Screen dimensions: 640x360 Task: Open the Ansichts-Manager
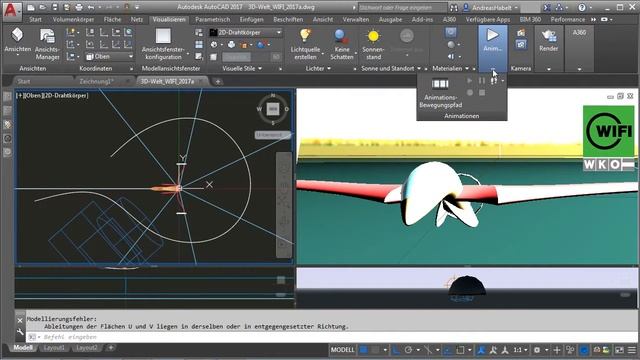[x=47, y=44]
